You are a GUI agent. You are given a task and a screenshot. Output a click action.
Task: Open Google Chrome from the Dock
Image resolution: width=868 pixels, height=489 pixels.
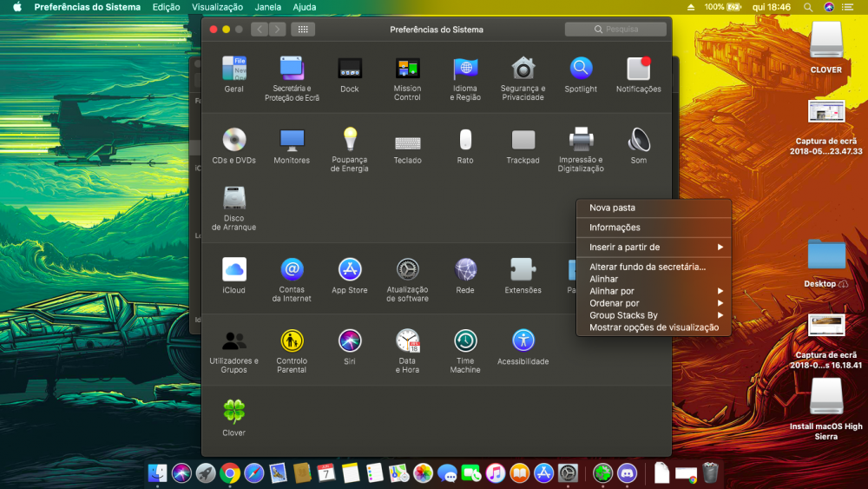230,473
